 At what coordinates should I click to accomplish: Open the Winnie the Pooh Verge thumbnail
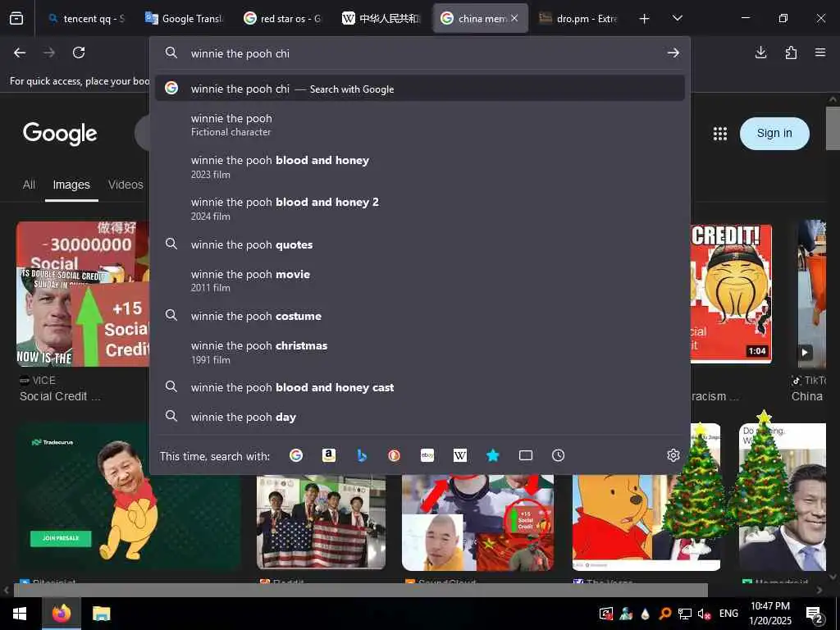pos(646,523)
